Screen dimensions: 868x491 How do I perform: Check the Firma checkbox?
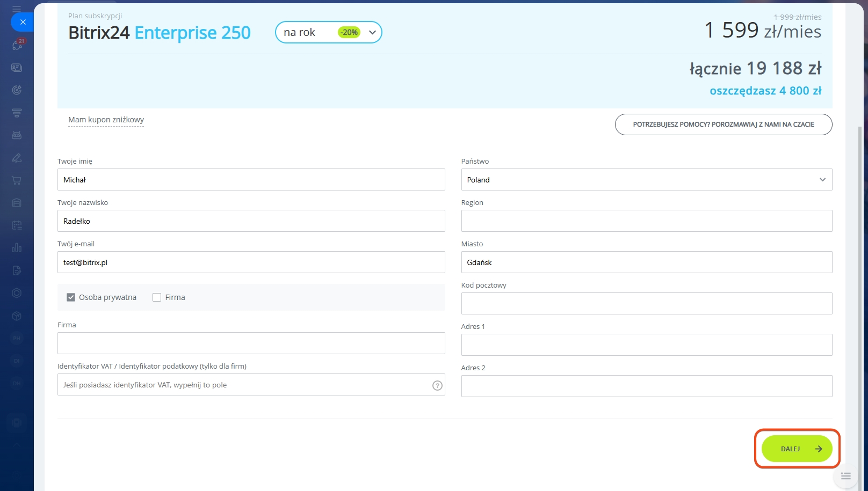pyautogui.click(x=157, y=297)
